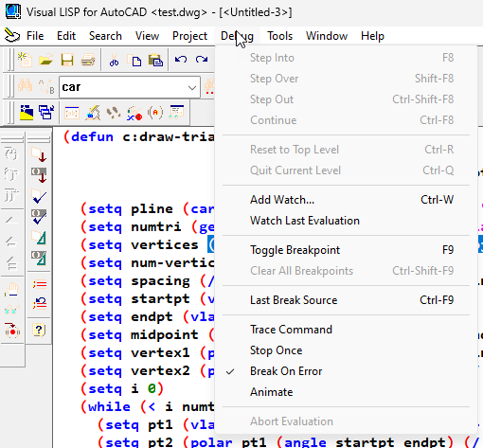483x448 pixels.
Task: Click the Cut scissors icon
Action: (114, 60)
